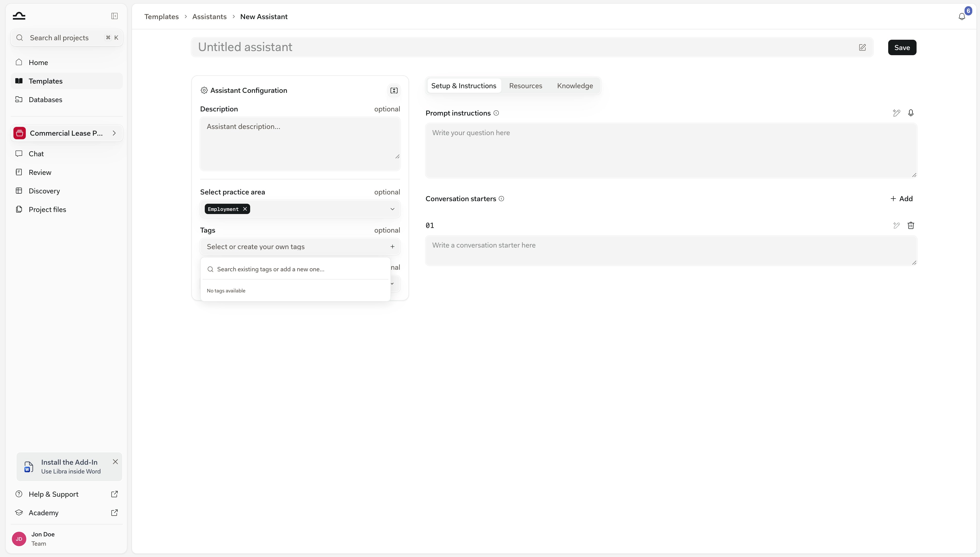
Task: Dismiss the Install the Add-In banner
Action: click(x=115, y=462)
